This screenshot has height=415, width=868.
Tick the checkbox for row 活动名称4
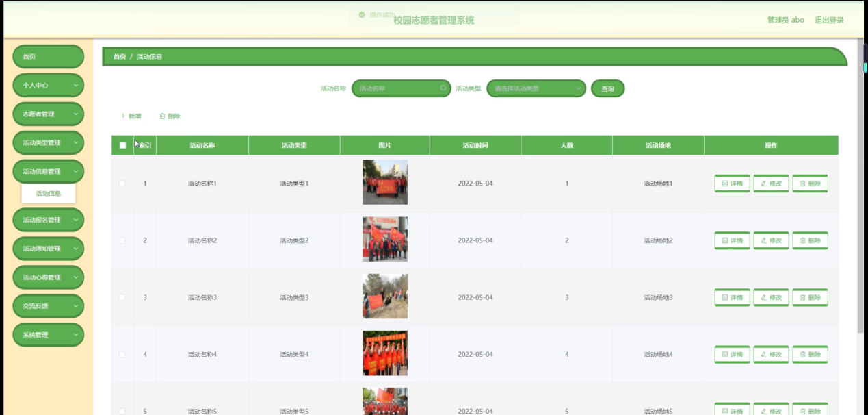click(122, 354)
